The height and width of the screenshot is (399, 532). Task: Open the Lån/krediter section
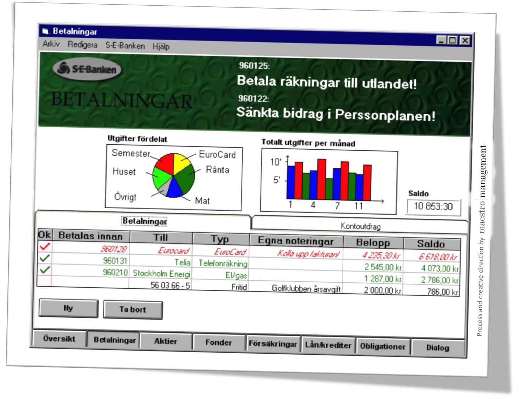click(x=328, y=345)
